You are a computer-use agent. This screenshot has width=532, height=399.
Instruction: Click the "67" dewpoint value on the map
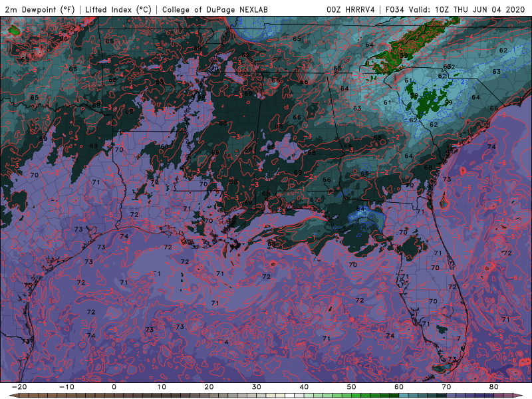[x=314, y=200]
